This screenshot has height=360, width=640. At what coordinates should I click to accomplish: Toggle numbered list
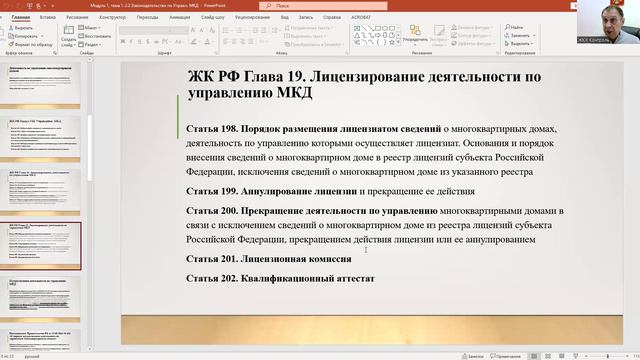coord(239,30)
